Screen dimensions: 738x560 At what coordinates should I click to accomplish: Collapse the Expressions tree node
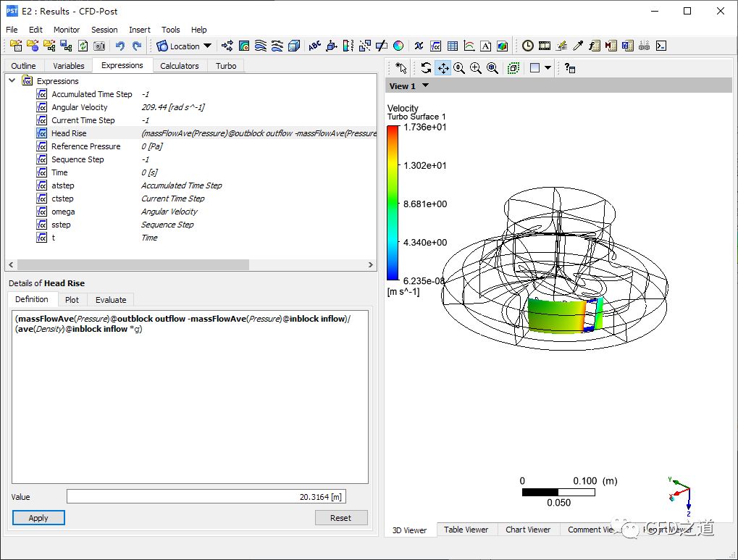(12, 81)
